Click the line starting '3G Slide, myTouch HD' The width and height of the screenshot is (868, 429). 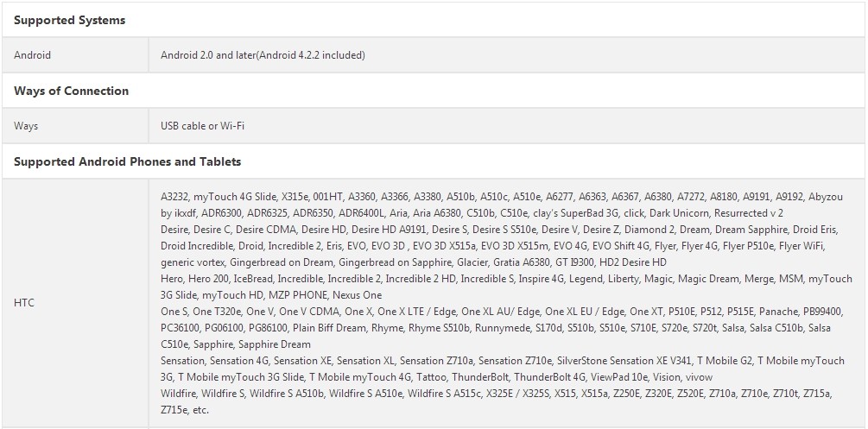click(271, 295)
